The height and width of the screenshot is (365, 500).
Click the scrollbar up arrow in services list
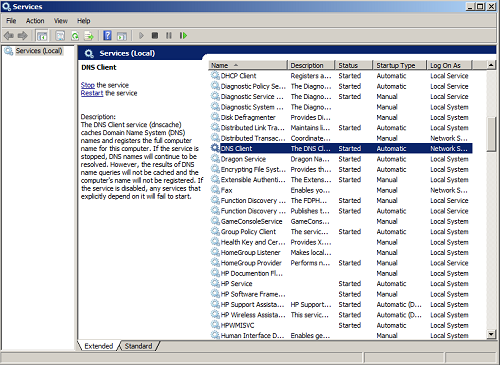pos(491,65)
